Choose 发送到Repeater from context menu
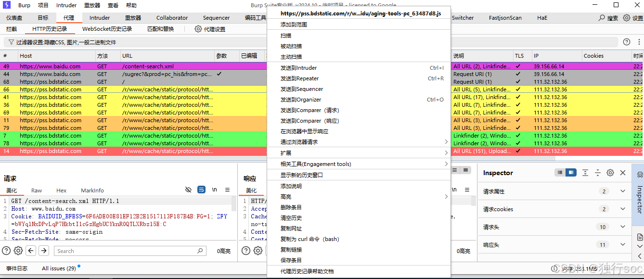644x279 pixels. (359, 78)
